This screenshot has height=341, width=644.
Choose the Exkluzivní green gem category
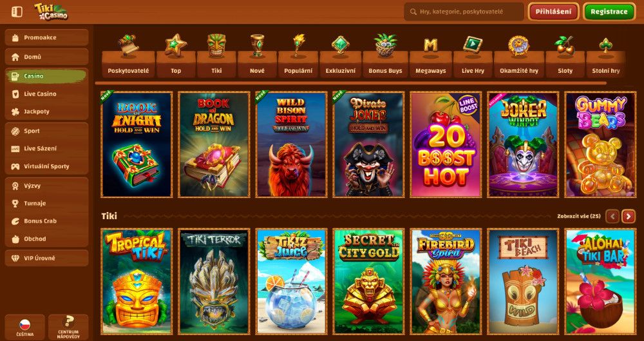(340, 55)
